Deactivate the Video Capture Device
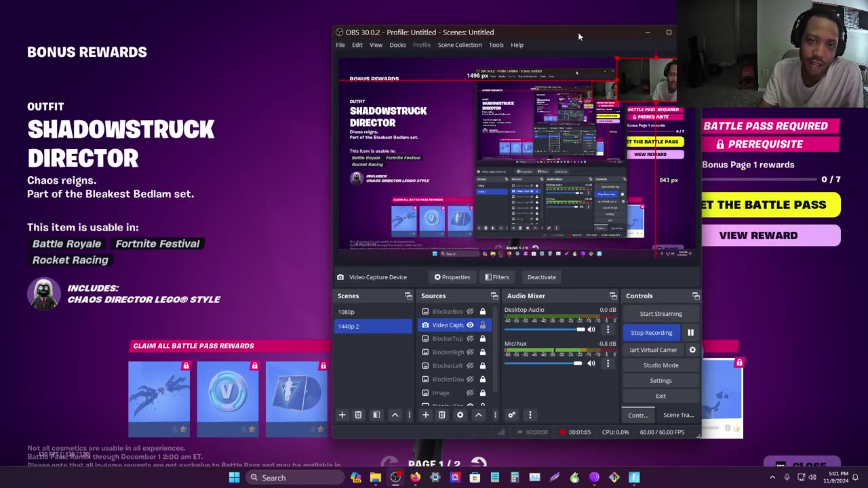The width and height of the screenshot is (868, 488). (x=542, y=277)
